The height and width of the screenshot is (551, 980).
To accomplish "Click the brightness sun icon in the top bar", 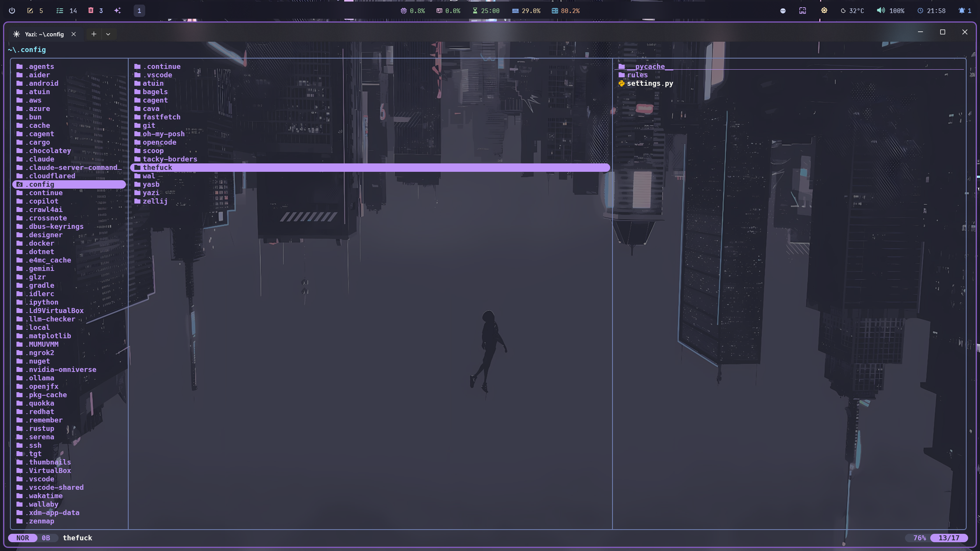I will pyautogui.click(x=824, y=11).
